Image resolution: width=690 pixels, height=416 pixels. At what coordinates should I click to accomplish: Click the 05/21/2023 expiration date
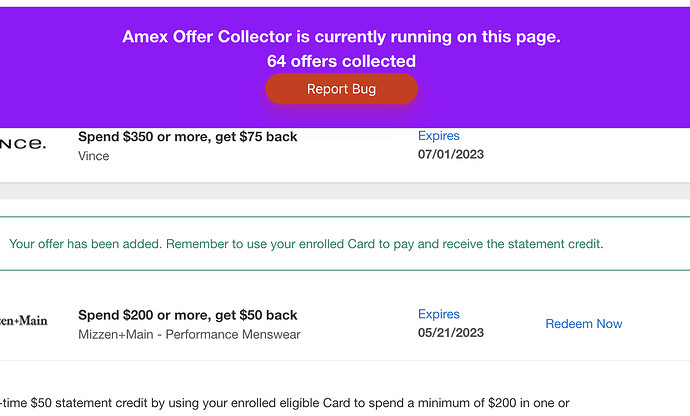[451, 333]
